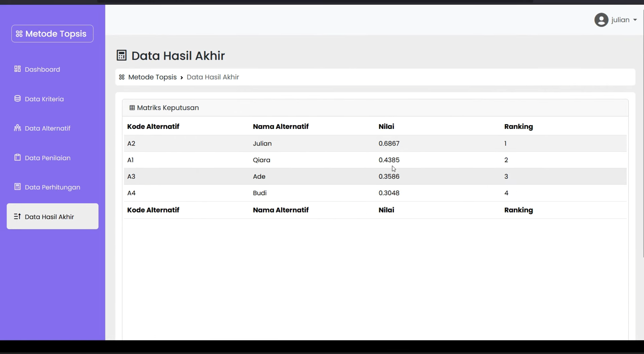The image size is (644, 354).
Task: Click the top Kode Alternatif column header
Action: tap(153, 127)
